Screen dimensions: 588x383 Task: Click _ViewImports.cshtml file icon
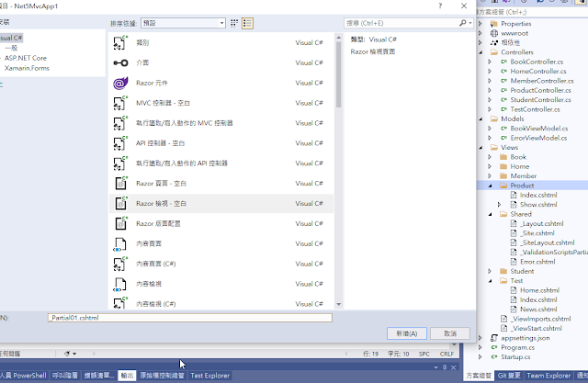(x=504, y=319)
